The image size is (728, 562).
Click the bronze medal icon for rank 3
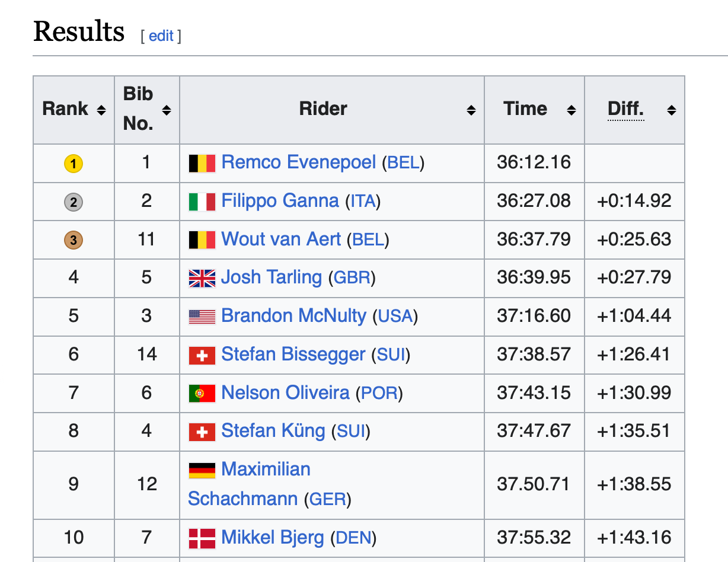(x=74, y=240)
